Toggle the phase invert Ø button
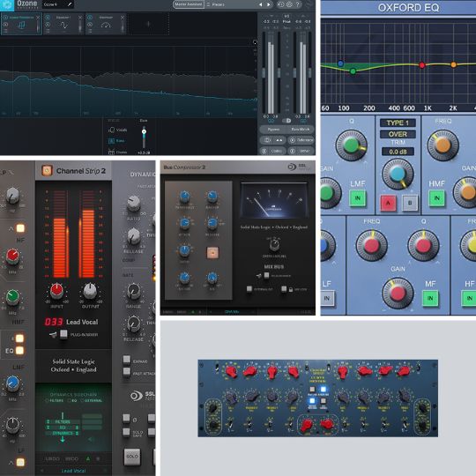476x476 pixels. pyautogui.click(x=126, y=419)
